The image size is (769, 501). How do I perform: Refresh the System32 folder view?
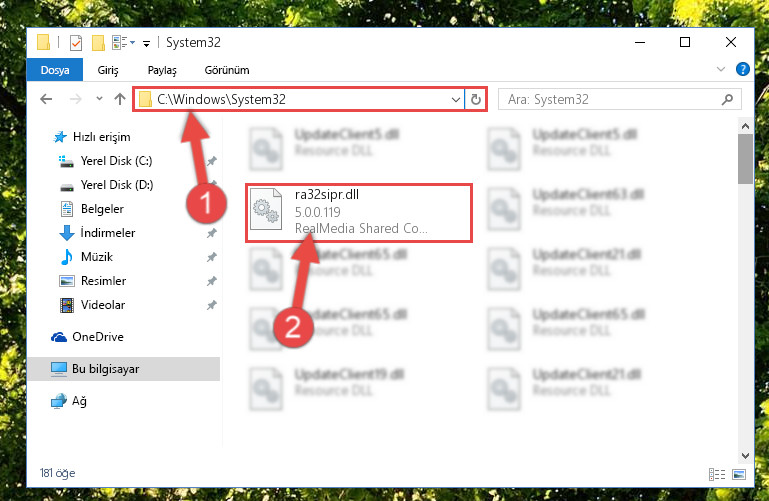point(476,100)
